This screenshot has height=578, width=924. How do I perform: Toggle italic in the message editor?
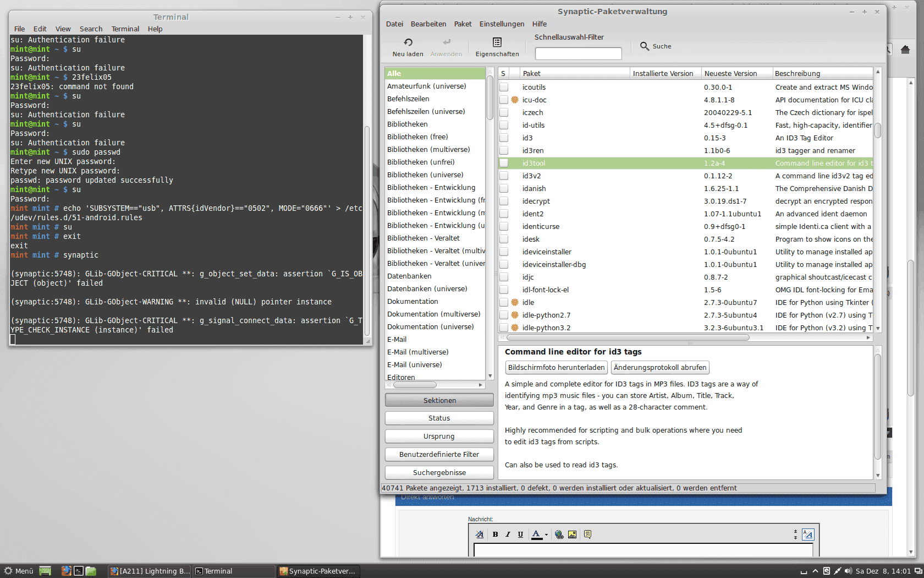508,535
